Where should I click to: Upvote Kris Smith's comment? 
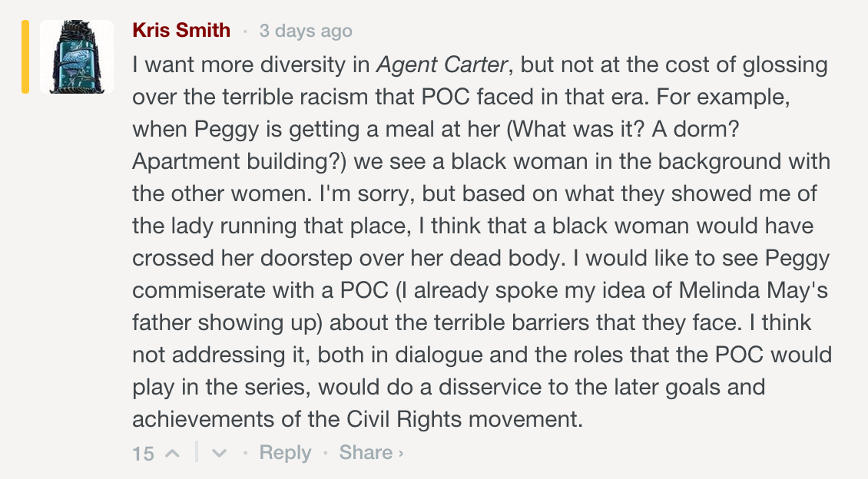[172, 453]
